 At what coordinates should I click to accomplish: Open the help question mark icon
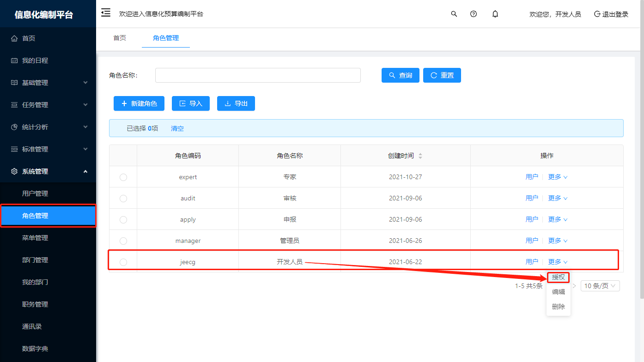[x=474, y=14]
